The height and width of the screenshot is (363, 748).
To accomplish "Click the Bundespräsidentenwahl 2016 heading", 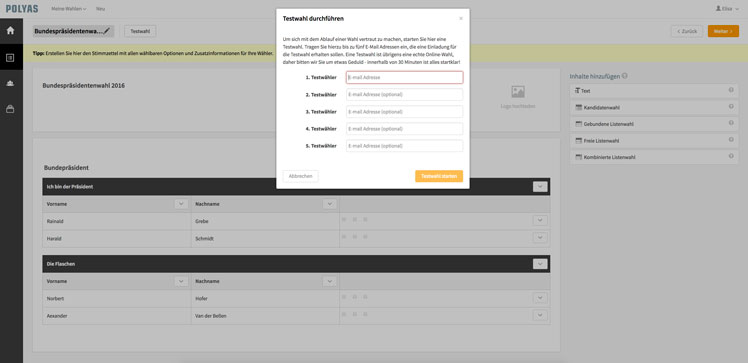I will pyautogui.click(x=84, y=86).
